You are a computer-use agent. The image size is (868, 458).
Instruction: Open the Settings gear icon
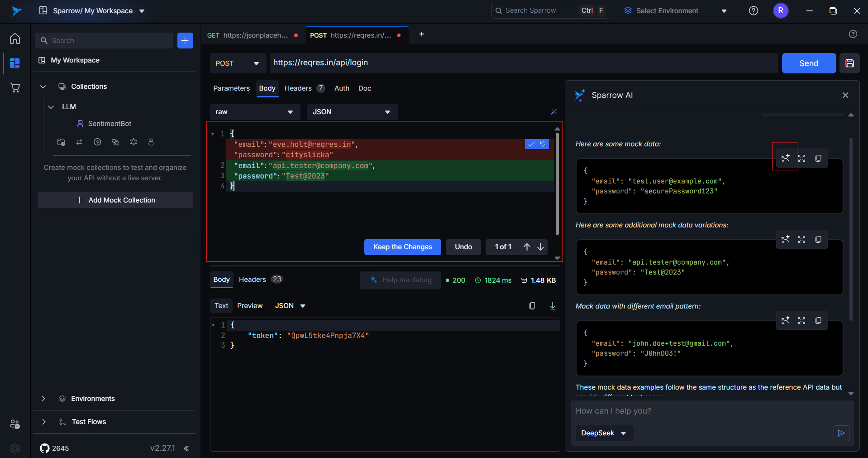(x=15, y=448)
